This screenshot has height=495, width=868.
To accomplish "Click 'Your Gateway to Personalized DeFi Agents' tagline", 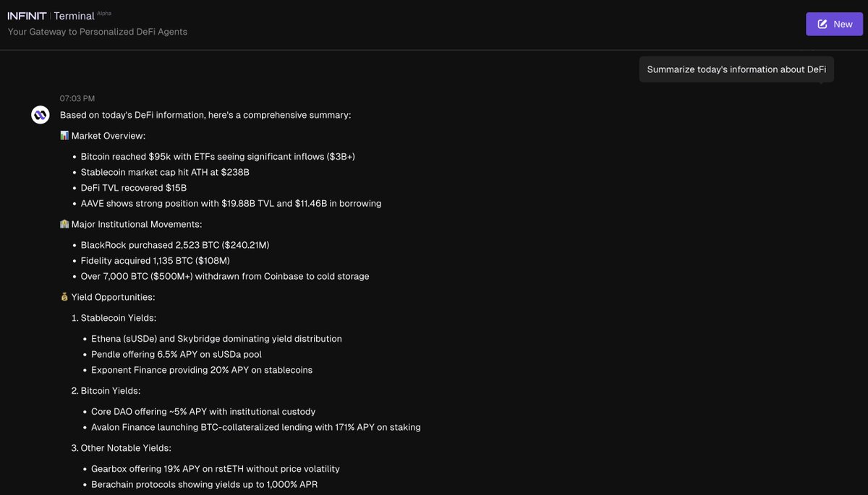I will point(98,32).
